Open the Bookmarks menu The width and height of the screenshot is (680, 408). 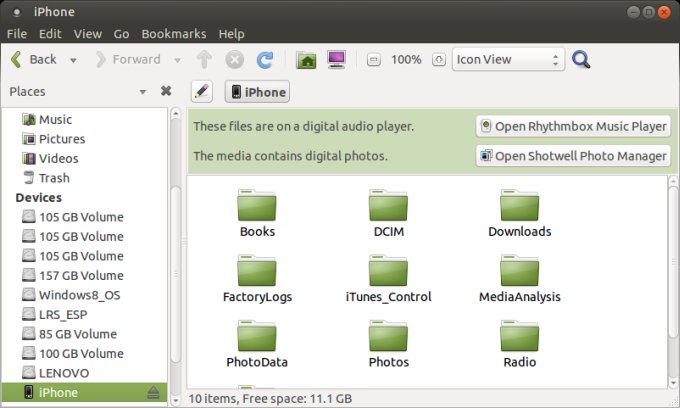point(173,34)
